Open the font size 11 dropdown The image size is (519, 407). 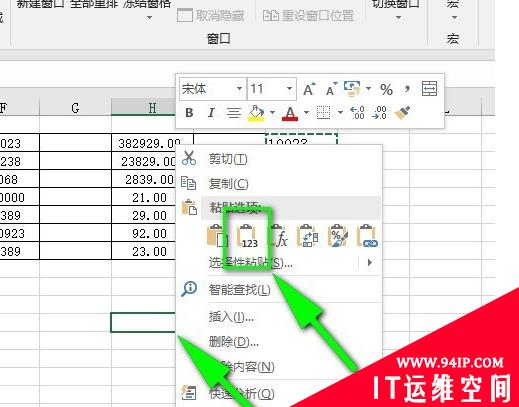coord(289,89)
